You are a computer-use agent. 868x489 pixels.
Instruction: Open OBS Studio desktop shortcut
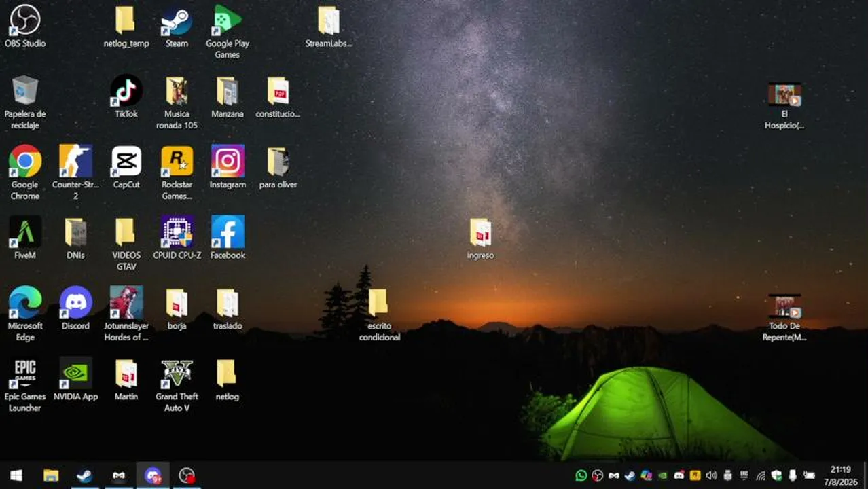pos(25,27)
